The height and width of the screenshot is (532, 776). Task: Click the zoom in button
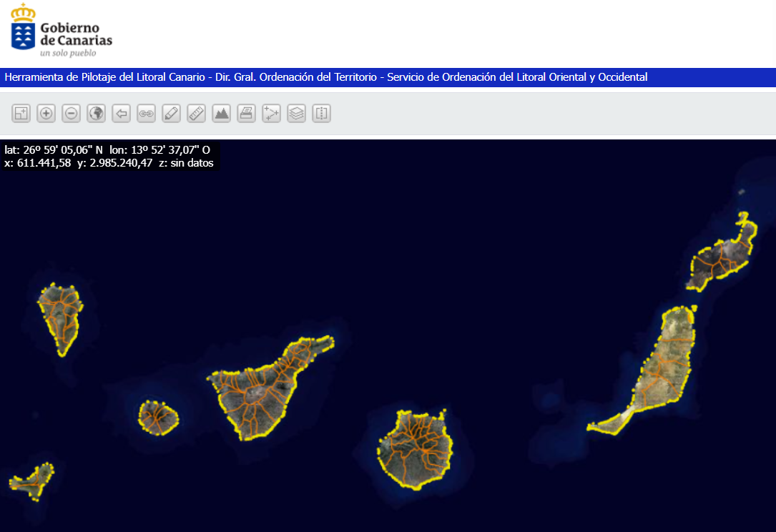(46, 113)
